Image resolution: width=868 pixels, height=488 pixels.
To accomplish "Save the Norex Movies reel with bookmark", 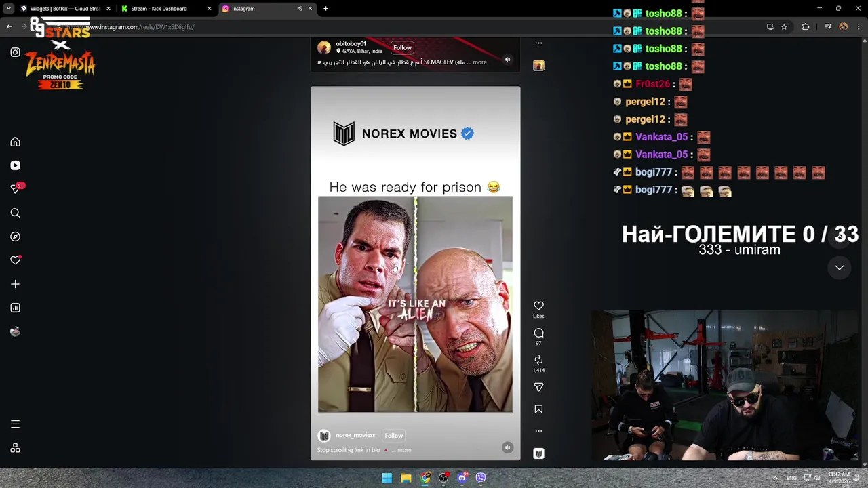I will click(x=538, y=409).
